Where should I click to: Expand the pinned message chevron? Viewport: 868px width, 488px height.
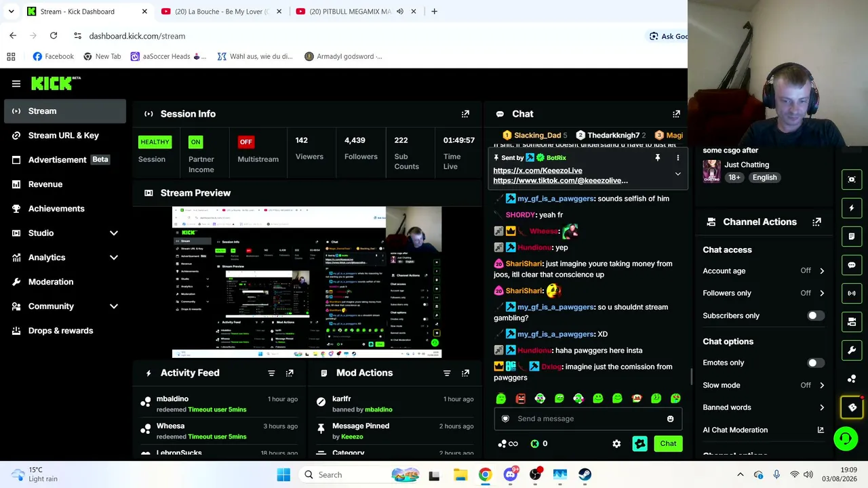[677, 174]
